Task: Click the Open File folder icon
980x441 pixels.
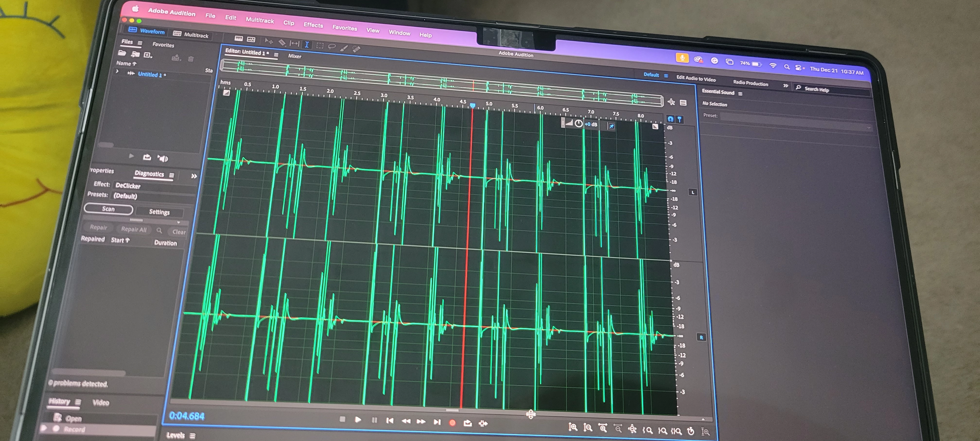Action: coord(122,53)
